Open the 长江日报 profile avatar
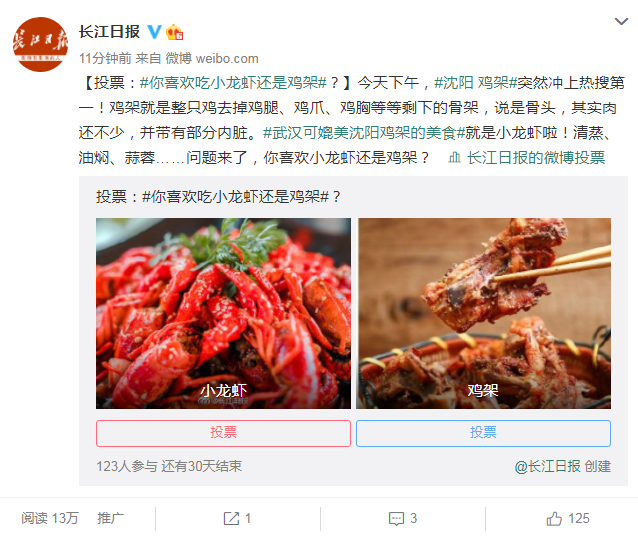The image size is (638, 540). point(40,44)
